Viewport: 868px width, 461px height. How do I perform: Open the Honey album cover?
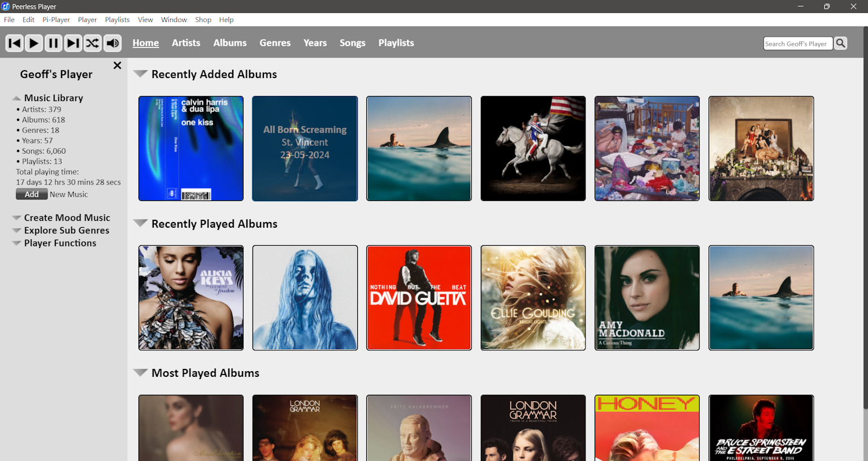(x=647, y=428)
